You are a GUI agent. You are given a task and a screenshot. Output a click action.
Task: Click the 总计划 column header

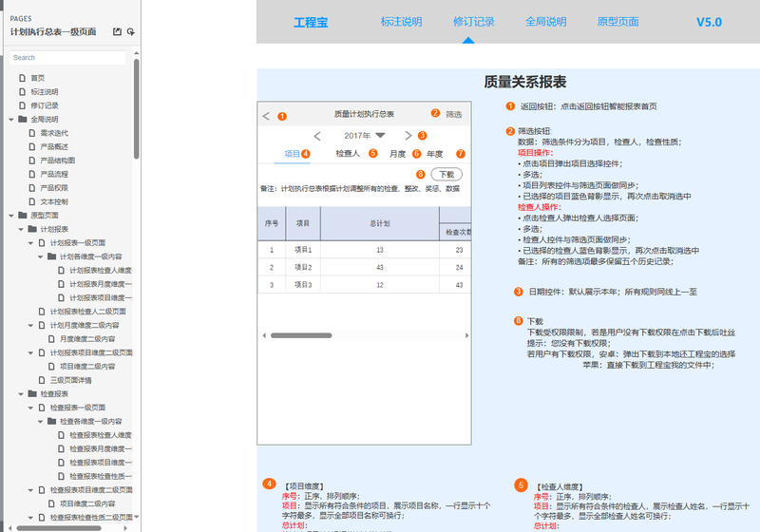(x=379, y=223)
